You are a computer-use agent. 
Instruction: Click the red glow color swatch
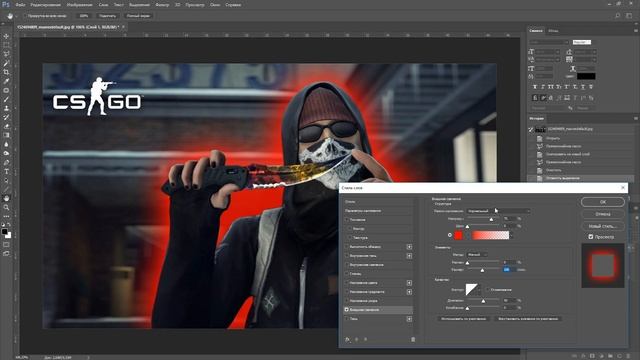(x=458, y=235)
